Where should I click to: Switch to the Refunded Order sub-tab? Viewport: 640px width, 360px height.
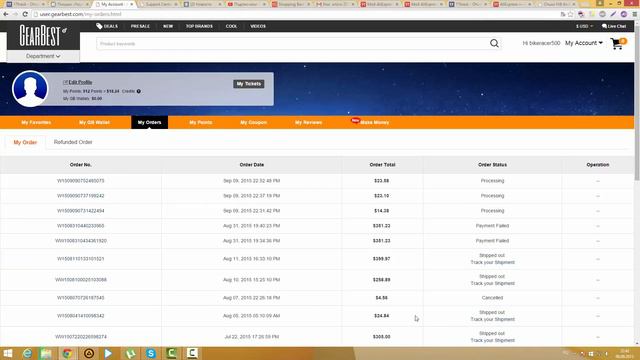click(73, 142)
